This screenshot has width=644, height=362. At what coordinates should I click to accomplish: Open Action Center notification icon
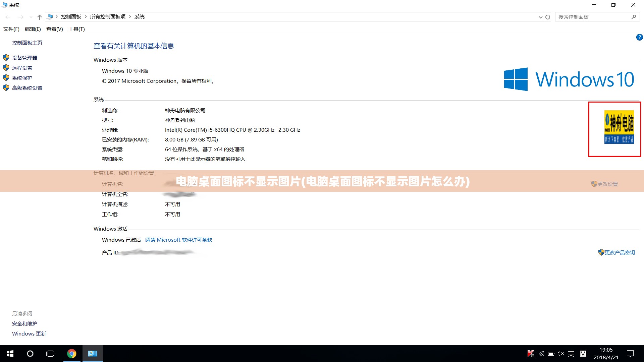pos(630,354)
